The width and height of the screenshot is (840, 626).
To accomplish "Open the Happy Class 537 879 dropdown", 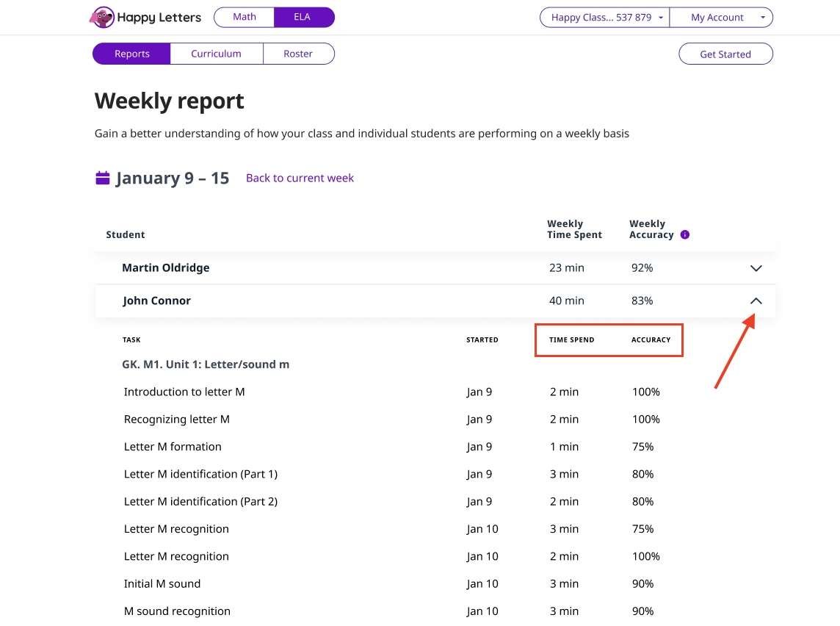I will point(604,18).
